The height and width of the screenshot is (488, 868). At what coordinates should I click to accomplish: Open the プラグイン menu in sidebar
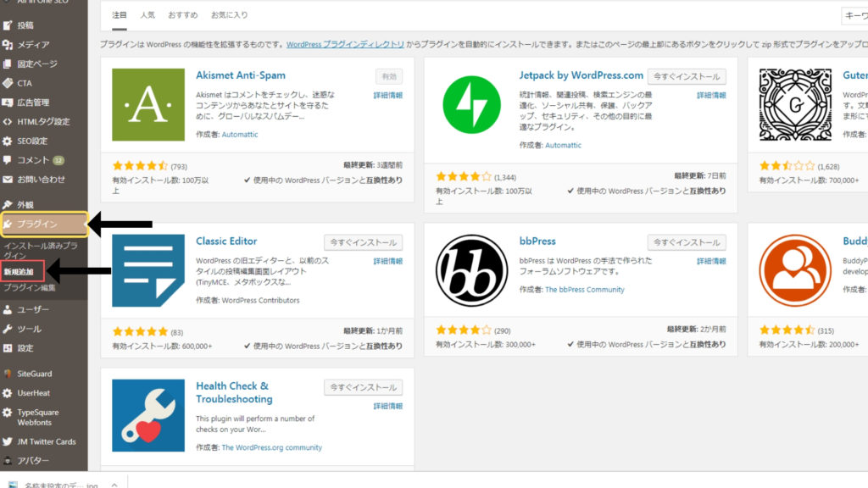click(44, 224)
